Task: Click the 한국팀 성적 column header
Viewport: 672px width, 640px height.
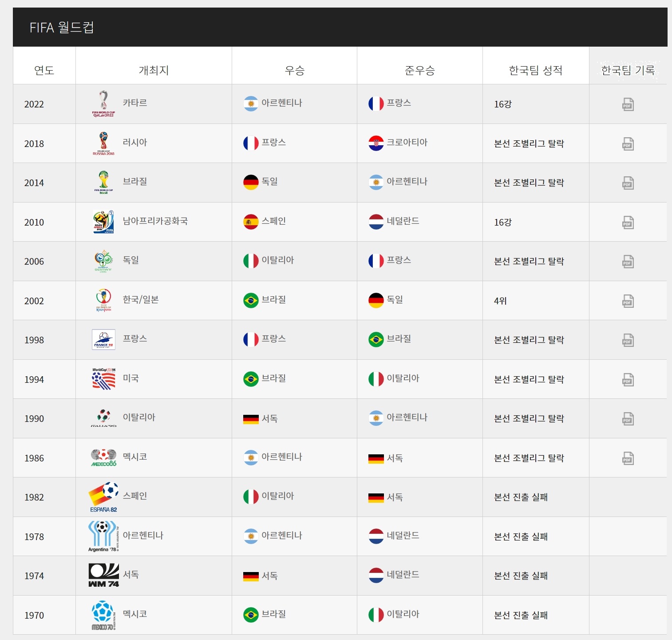Action: pos(536,70)
